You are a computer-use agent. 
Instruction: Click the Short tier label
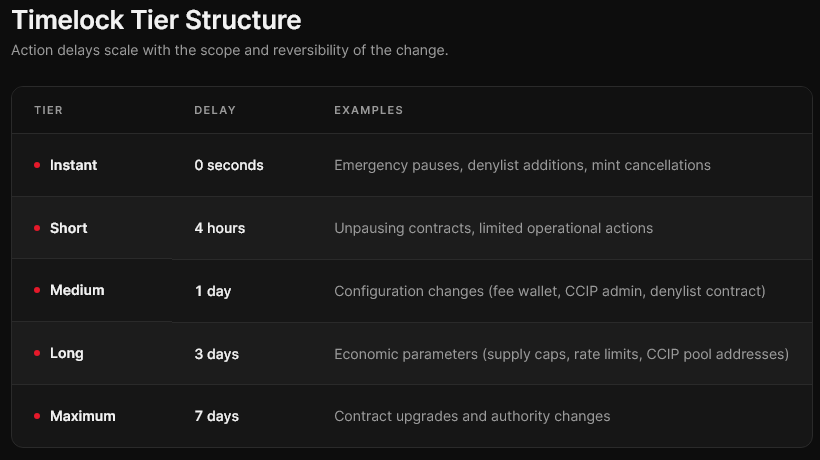(x=69, y=228)
